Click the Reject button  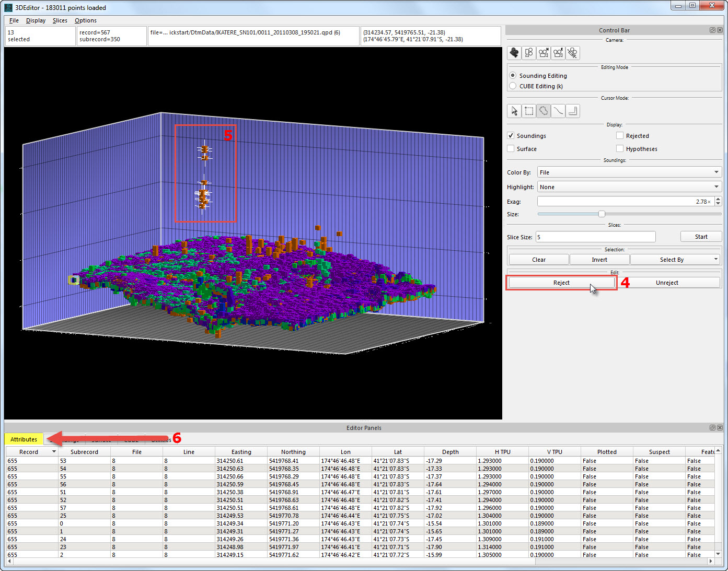[561, 283]
